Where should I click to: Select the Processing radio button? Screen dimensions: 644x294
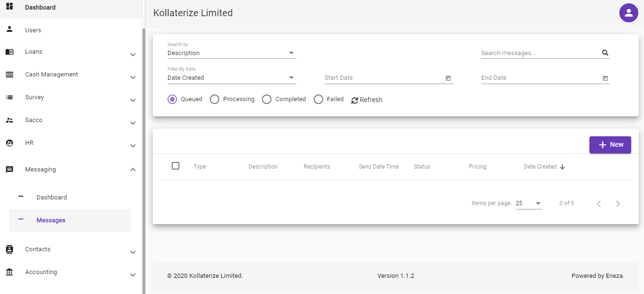[215, 99]
